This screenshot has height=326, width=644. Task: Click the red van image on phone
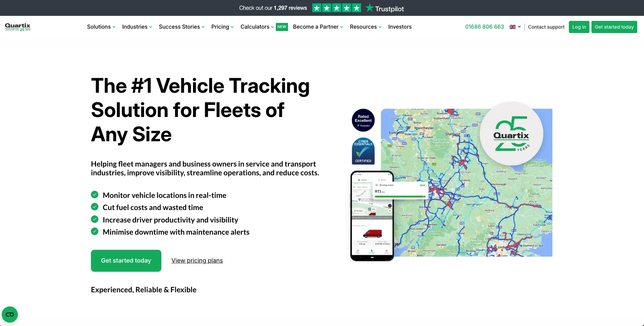point(372,233)
